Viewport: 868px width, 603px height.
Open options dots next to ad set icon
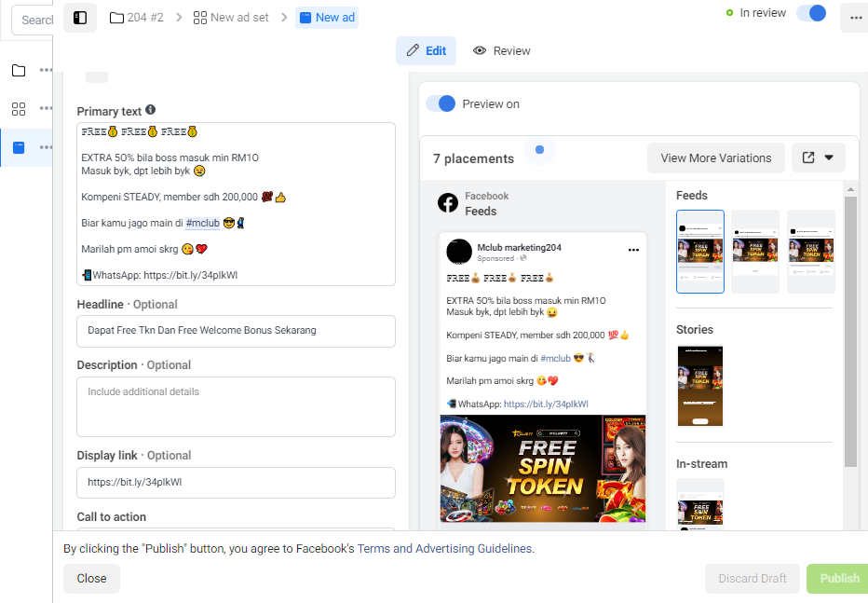click(x=46, y=108)
